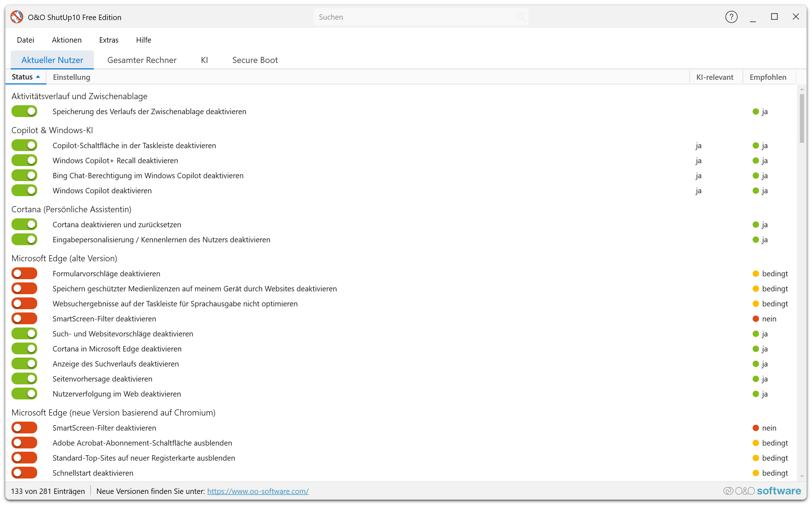
Task: Open help via the question mark icon
Action: point(731,17)
